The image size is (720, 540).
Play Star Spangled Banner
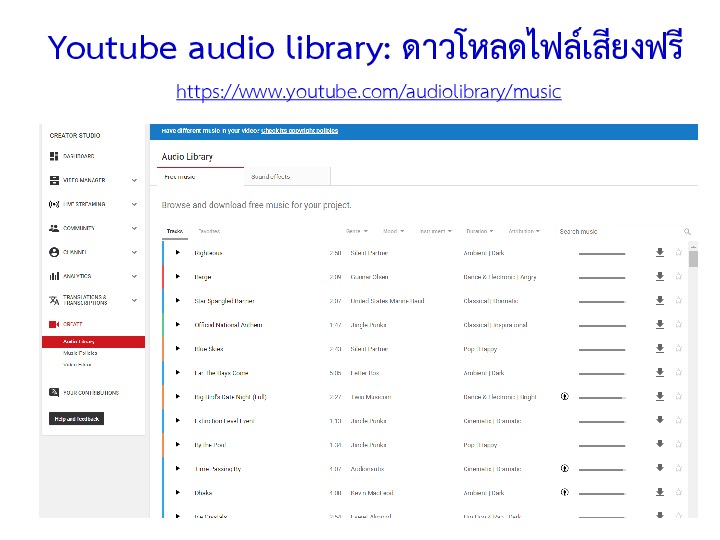click(178, 300)
